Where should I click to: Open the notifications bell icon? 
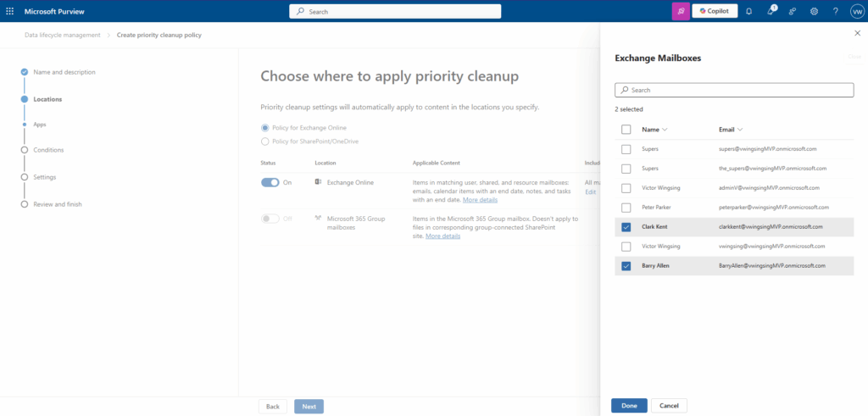(748, 11)
